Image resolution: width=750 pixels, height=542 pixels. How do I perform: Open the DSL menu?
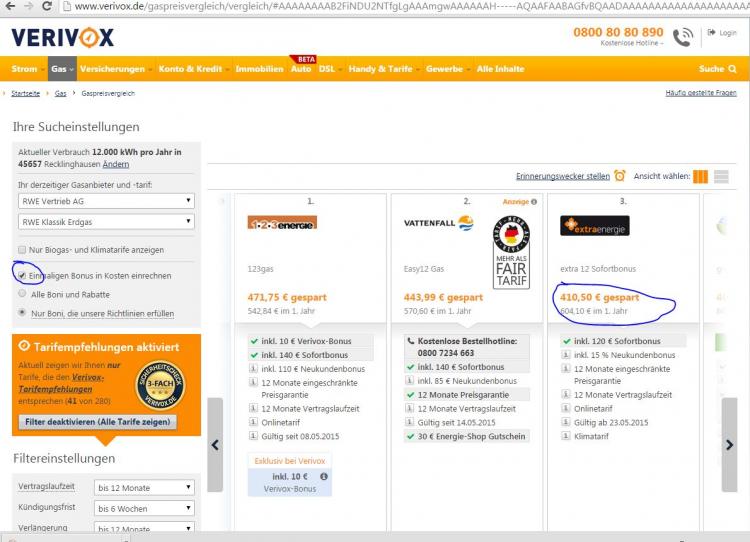330,69
